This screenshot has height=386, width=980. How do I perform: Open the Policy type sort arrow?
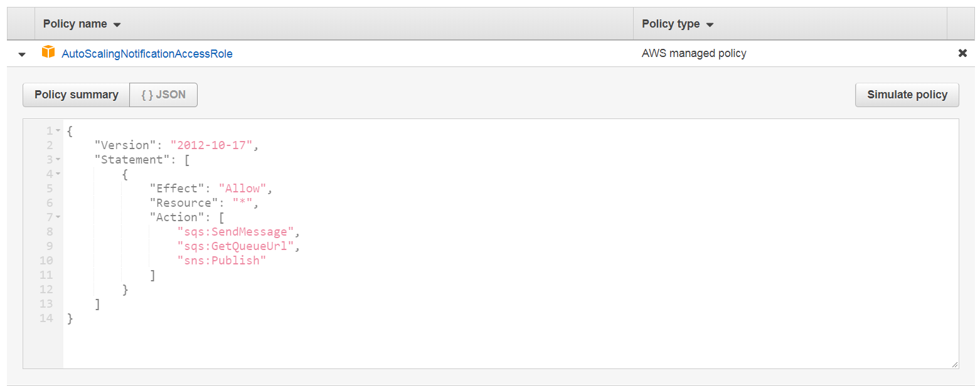tap(710, 25)
